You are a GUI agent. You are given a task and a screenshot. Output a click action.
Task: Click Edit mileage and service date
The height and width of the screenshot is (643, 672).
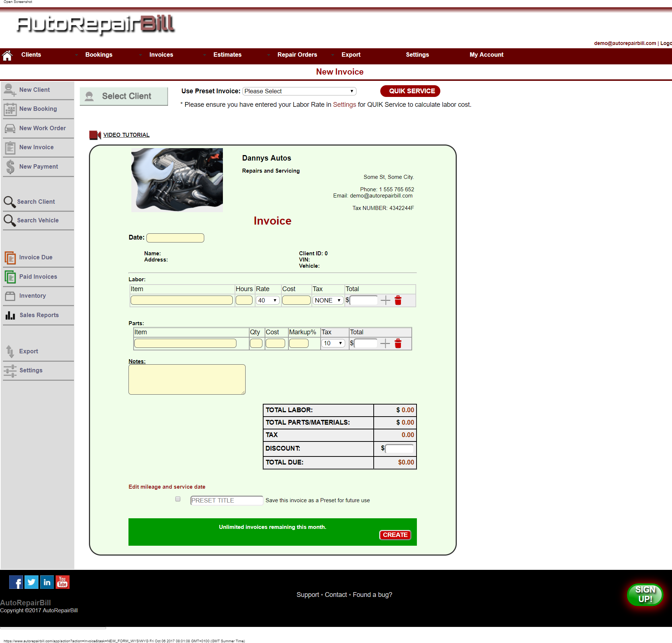[167, 487]
